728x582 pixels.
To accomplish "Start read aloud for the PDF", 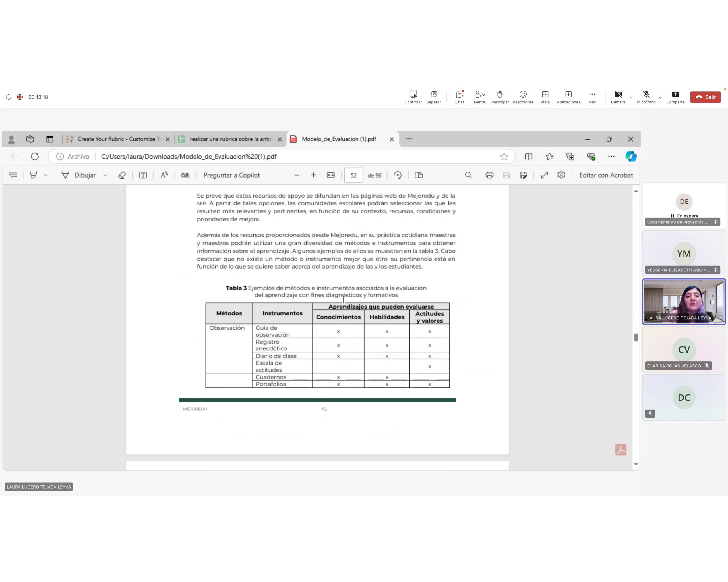I will [x=164, y=175].
